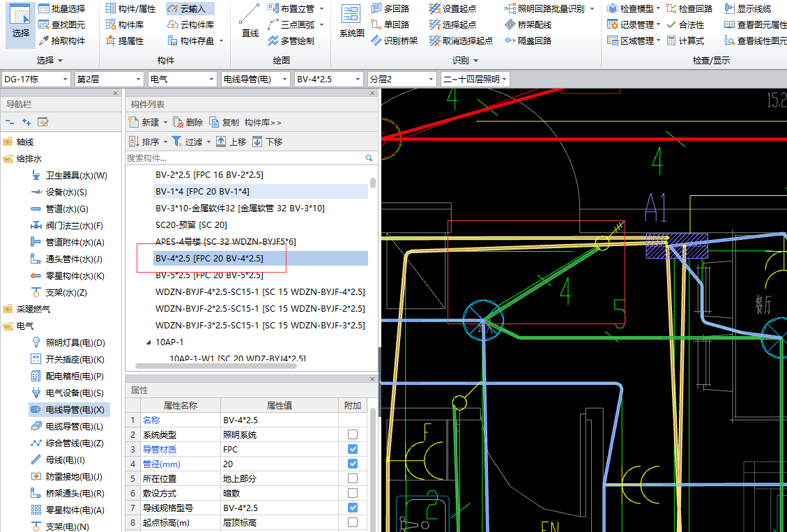Select 电线导管(电)(X) in navigation

click(x=69, y=409)
